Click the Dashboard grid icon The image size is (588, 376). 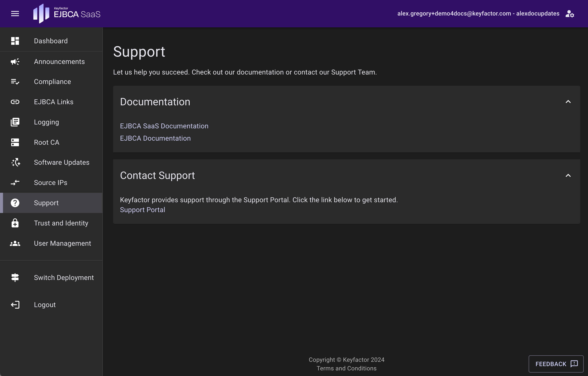[x=15, y=41]
